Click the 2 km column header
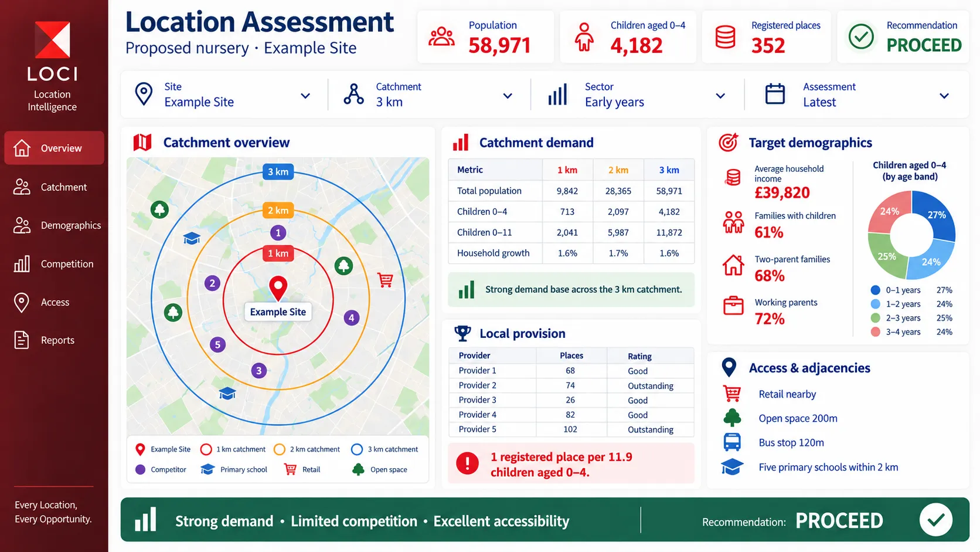Screen dimensions: 980x552 pos(618,170)
